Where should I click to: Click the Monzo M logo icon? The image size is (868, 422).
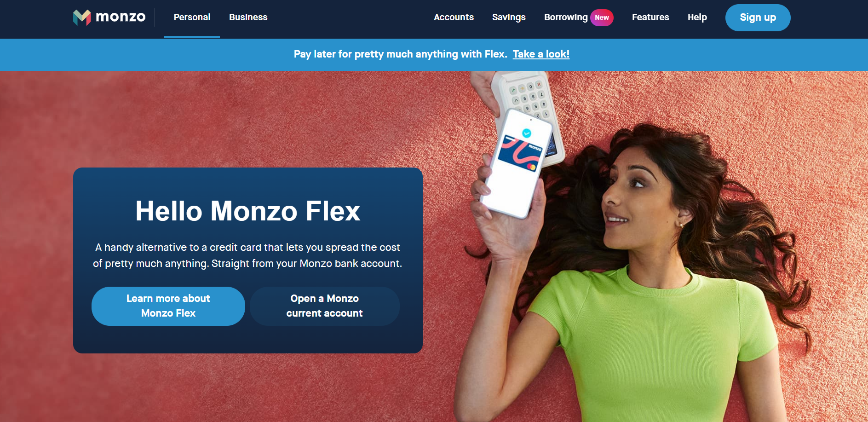(x=82, y=17)
